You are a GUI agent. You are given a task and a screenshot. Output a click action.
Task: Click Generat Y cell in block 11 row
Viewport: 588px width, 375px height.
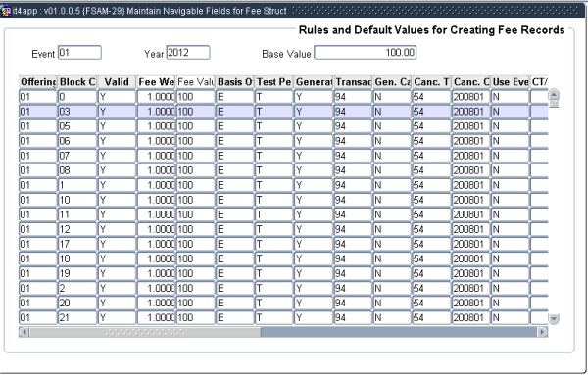314,214
